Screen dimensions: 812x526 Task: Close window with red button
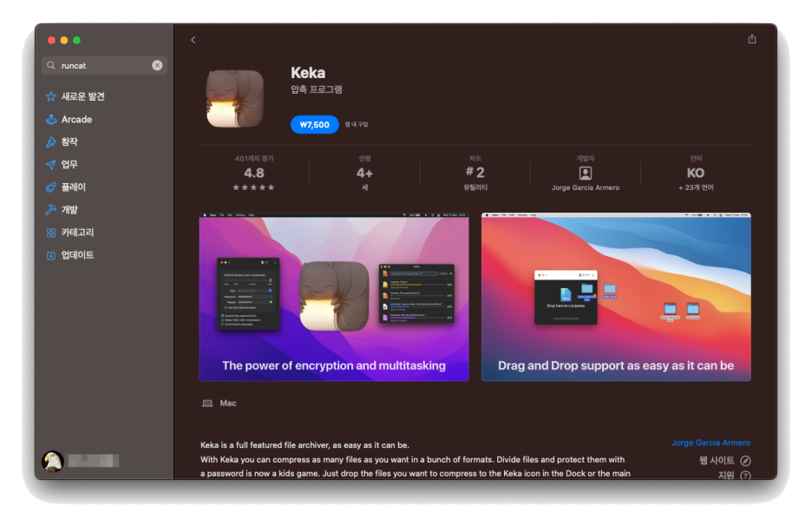pyautogui.click(x=51, y=41)
